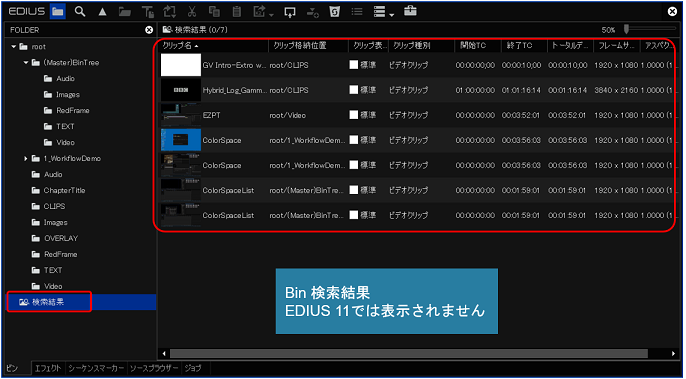This screenshot has width=686, height=379.
Task: Sort by the フレームサ... column header
Action: coord(616,46)
